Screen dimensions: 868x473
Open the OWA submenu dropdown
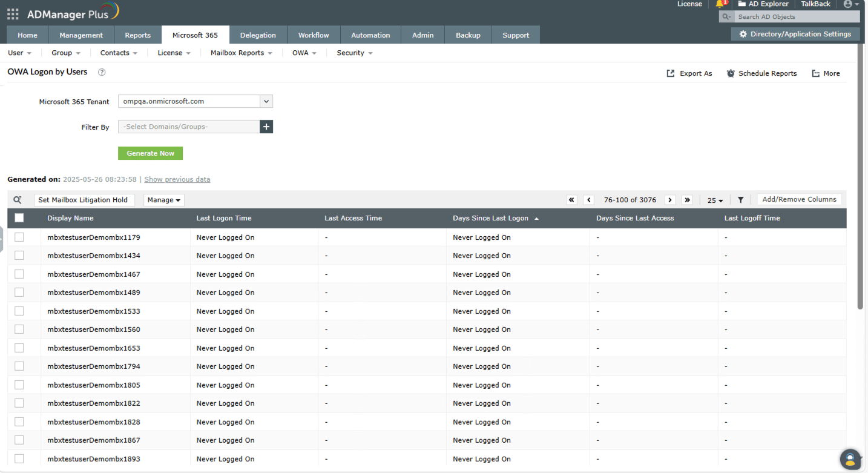point(304,53)
